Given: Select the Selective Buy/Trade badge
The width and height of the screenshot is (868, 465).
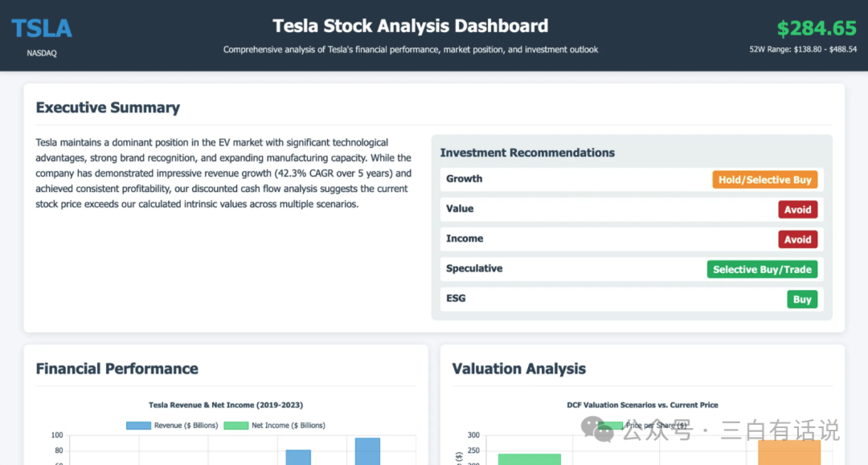Looking at the screenshot, I should [x=762, y=269].
